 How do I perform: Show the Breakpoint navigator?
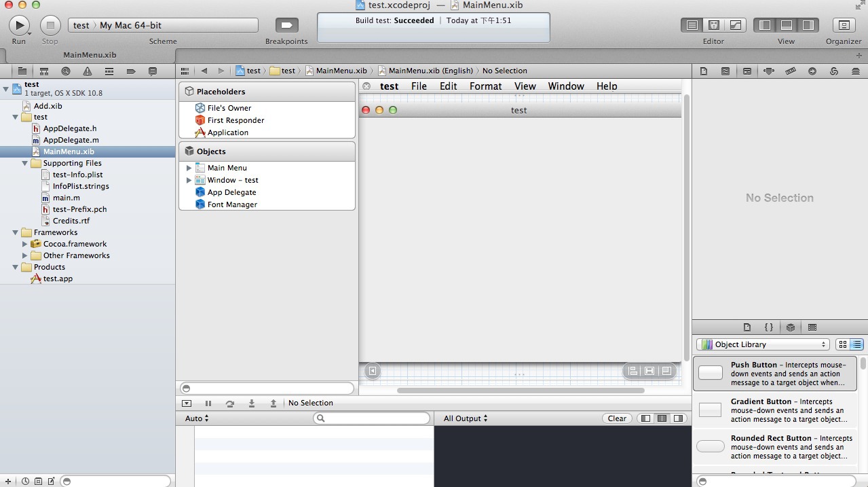coord(131,71)
